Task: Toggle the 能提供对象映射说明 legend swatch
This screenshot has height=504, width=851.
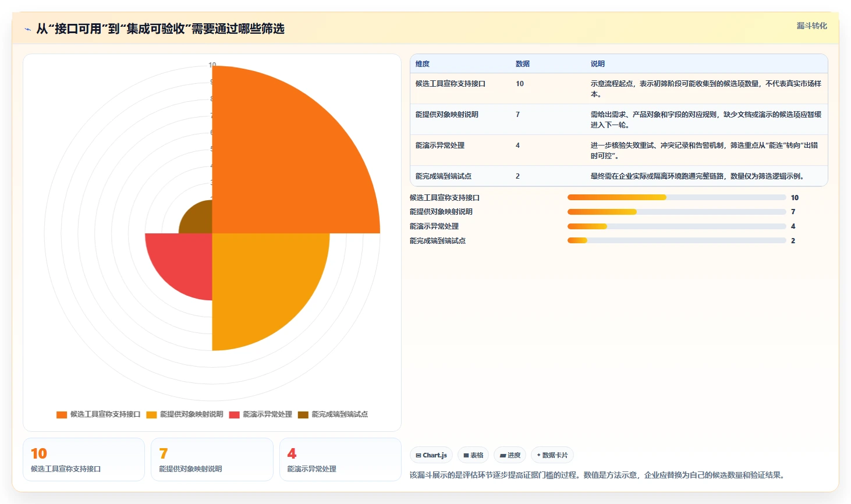Action: point(151,414)
